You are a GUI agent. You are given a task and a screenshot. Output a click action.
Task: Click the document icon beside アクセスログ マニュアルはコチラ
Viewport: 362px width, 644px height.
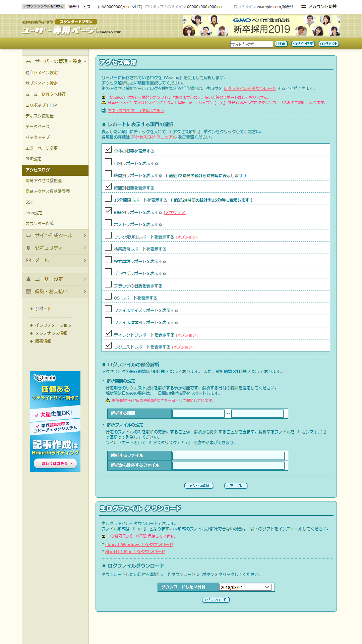coord(104,110)
